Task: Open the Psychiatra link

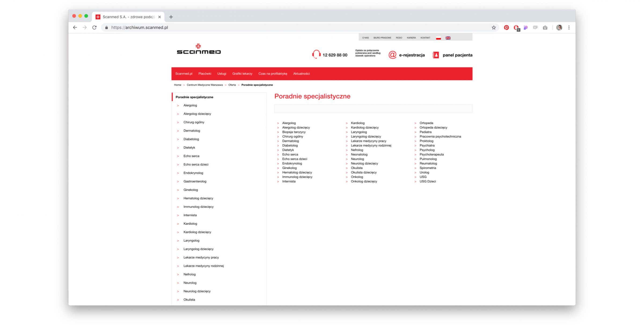Action: point(427,145)
